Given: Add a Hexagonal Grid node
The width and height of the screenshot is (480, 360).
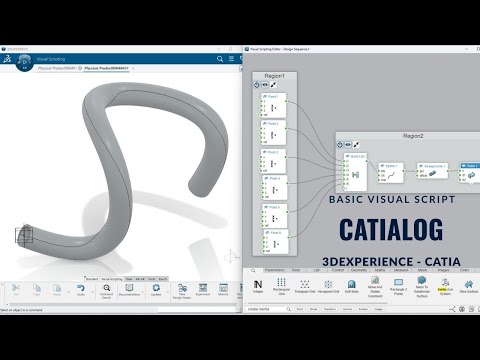Looking at the screenshot, I should click(328, 284).
